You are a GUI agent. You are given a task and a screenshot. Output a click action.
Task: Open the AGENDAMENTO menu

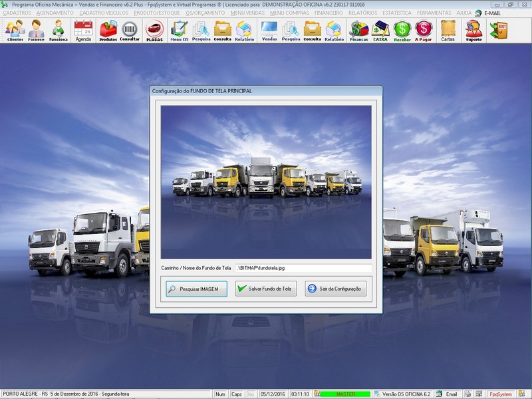pos(55,13)
